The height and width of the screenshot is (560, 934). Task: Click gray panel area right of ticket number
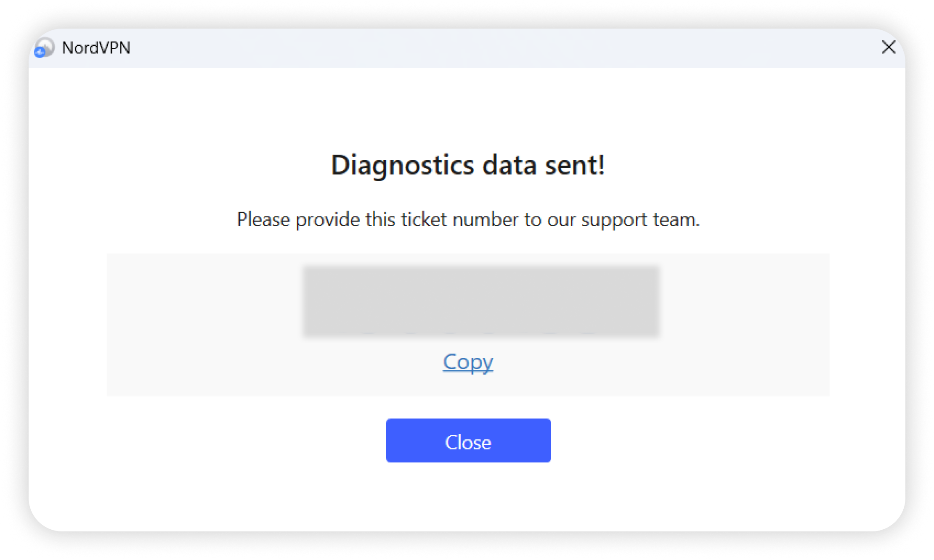pyautogui.click(x=745, y=301)
